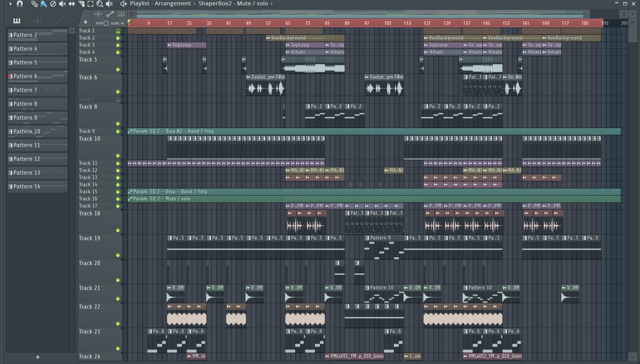Click the picker panel scroll handle button
This screenshot has height=364, width=640.
pyautogui.click(x=72, y=30)
